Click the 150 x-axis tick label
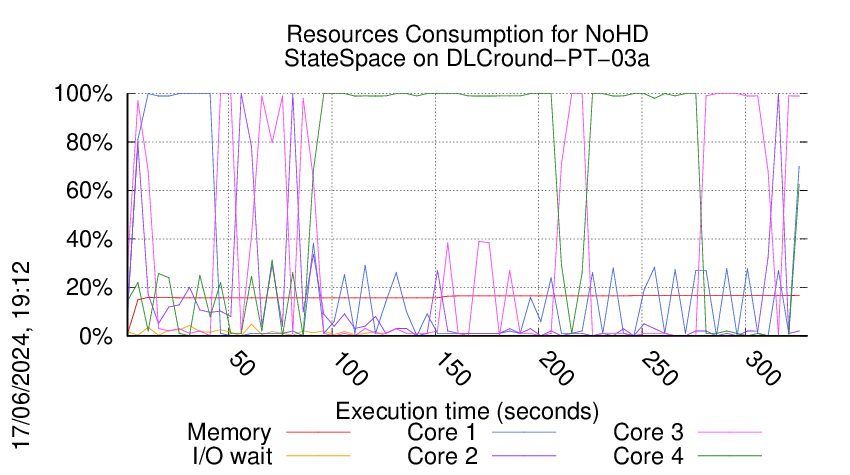Screen dimensions: 850x475 [453, 369]
